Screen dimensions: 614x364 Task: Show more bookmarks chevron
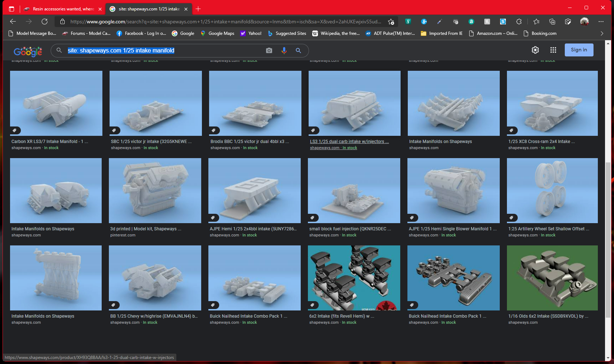[602, 33]
